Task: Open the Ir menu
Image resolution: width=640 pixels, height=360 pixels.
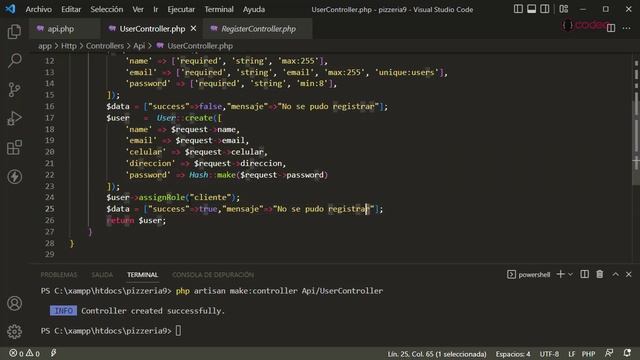Action: [156, 9]
